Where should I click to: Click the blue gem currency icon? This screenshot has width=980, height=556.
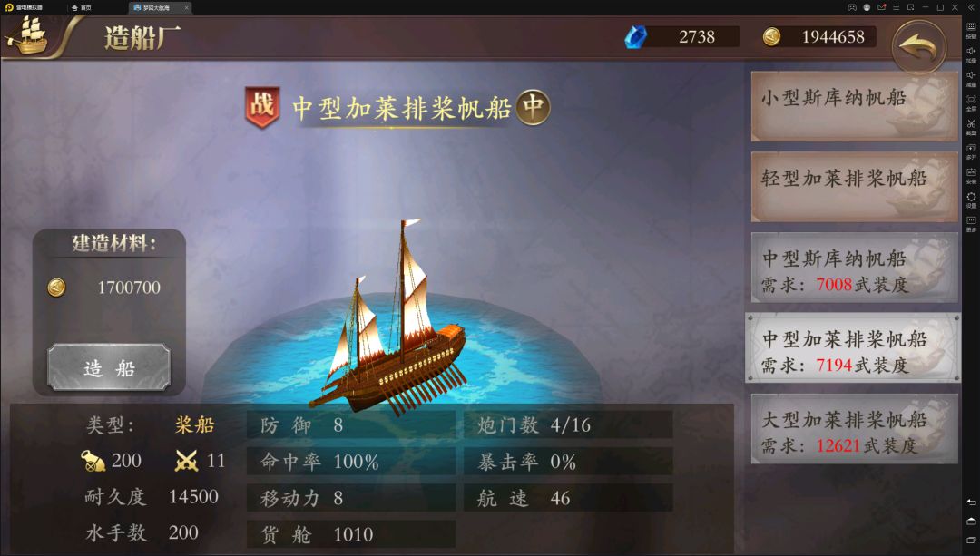pyautogui.click(x=635, y=37)
